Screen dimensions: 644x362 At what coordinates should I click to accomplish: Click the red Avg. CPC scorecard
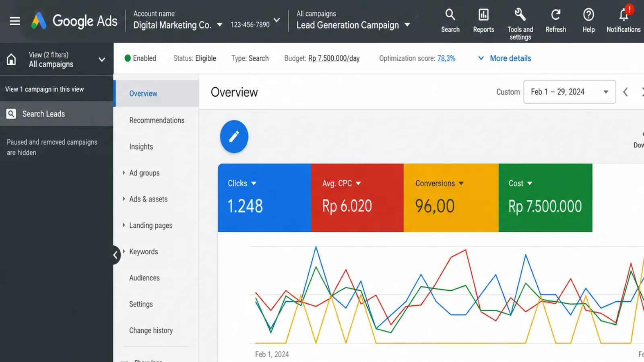tap(357, 197)
